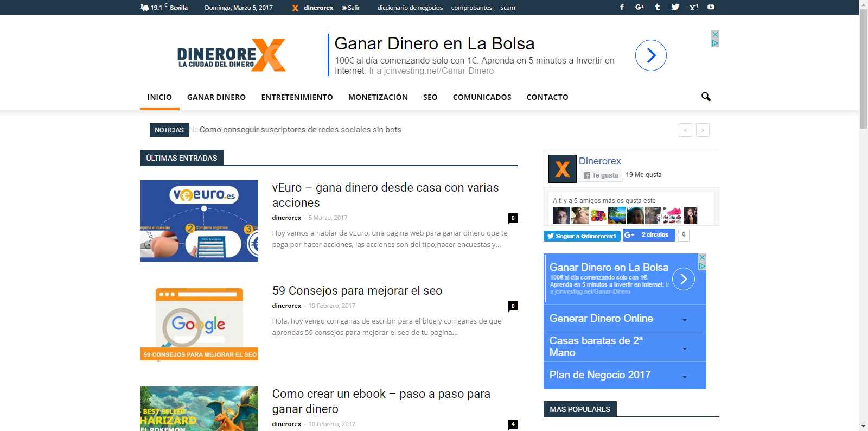Open AdChoices info on the header ad
Screen dimensions: 868x431
pos(715,43)
